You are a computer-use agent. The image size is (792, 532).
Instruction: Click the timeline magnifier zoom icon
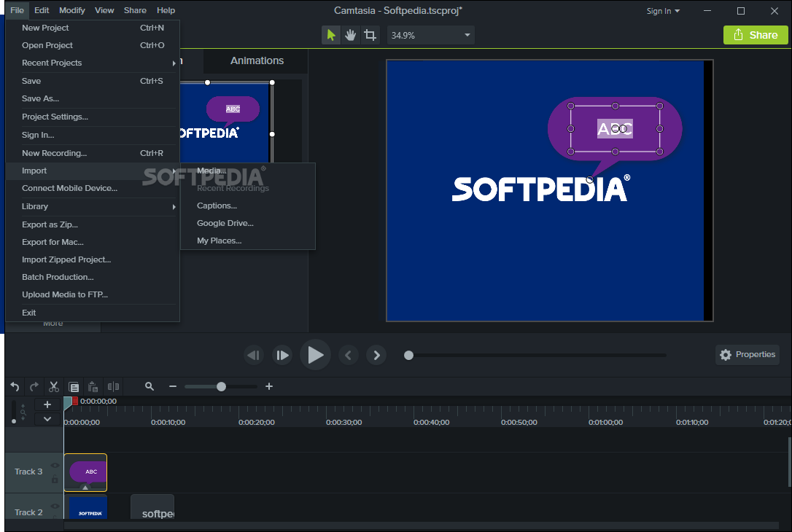[149, 386]
